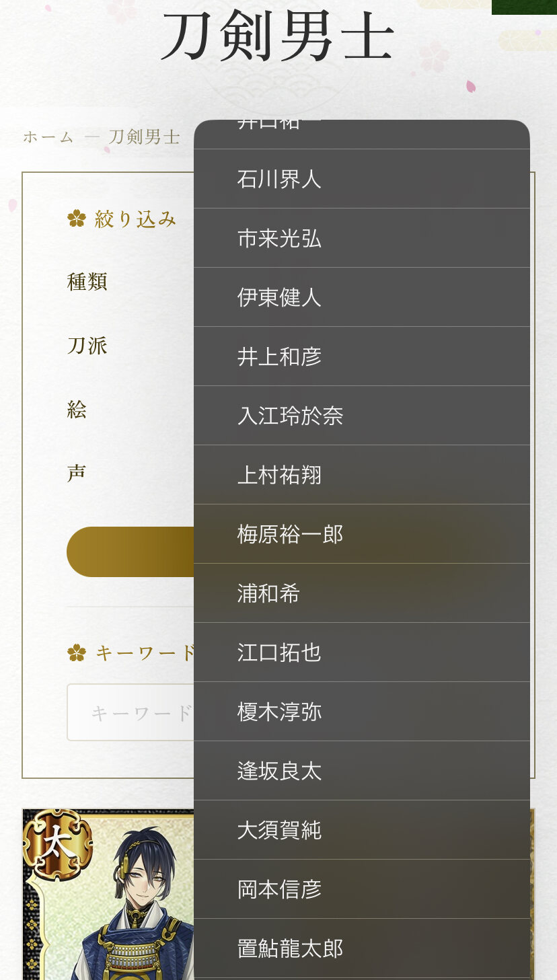Select 江口拓也 from the list

pos(362,652)
